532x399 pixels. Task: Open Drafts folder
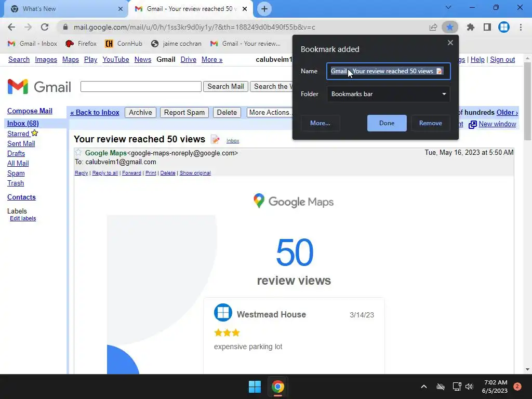(x=16, y=153)
